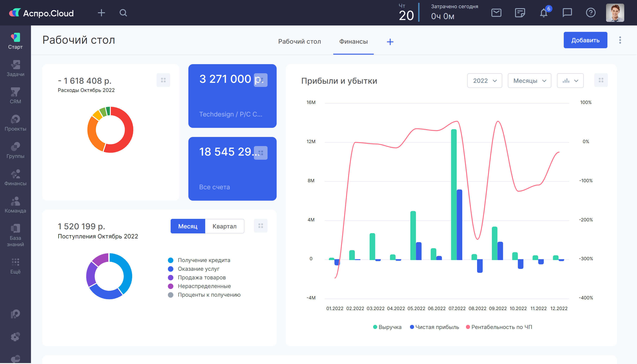This screenshot has height=364, width=637.
Task: Click the plus icon in top bar
Action: click(101, 13)
